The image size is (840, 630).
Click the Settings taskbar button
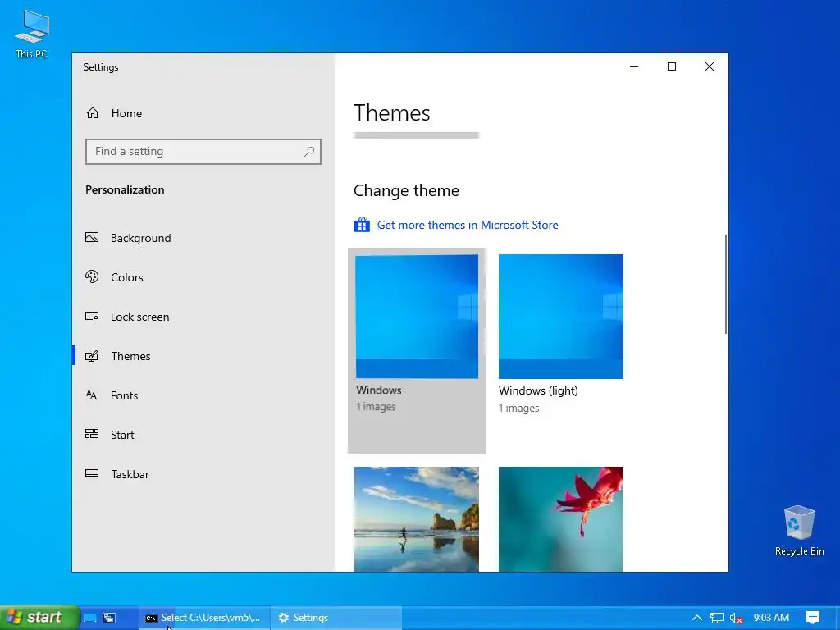point(336,618)
